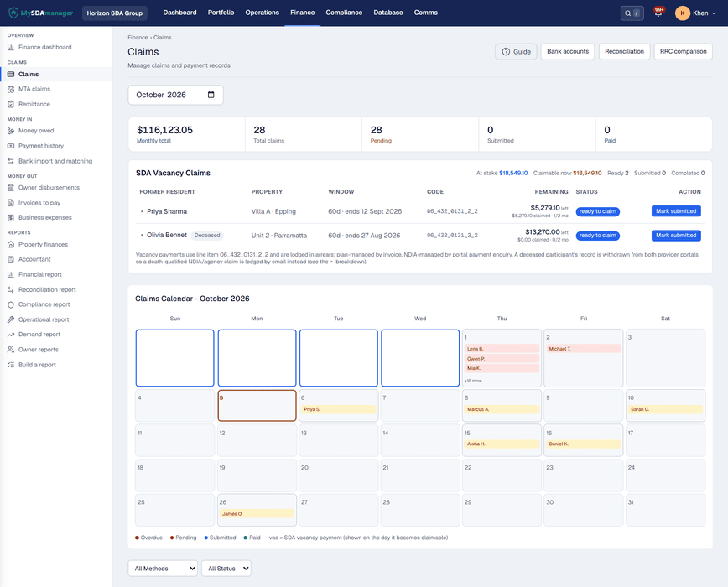Viewport: 728px width, 587px height.
Task: Click the MTA claims icon
Action: pos(11,89)
